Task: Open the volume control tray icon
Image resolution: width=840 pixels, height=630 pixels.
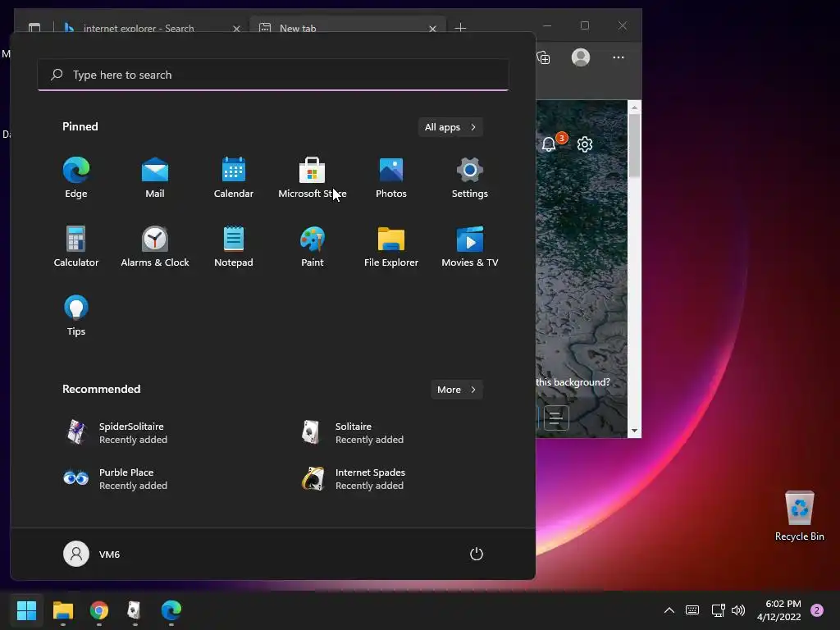Action: [x=738, y=609]
